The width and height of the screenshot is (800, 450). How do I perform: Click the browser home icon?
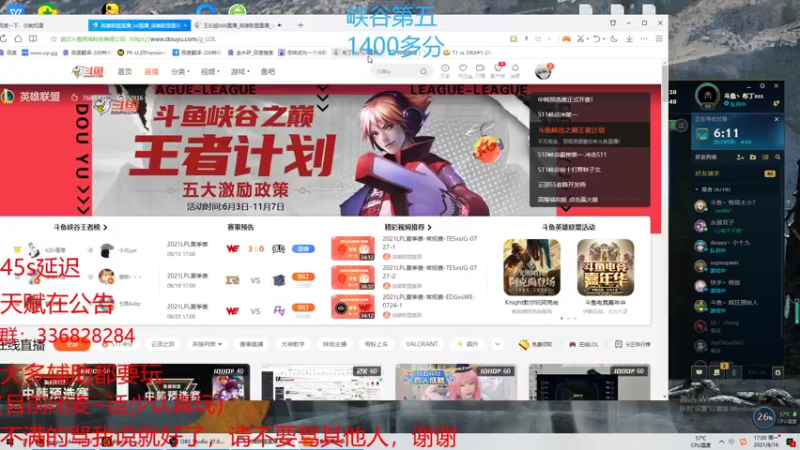click(x=18, y=39)
